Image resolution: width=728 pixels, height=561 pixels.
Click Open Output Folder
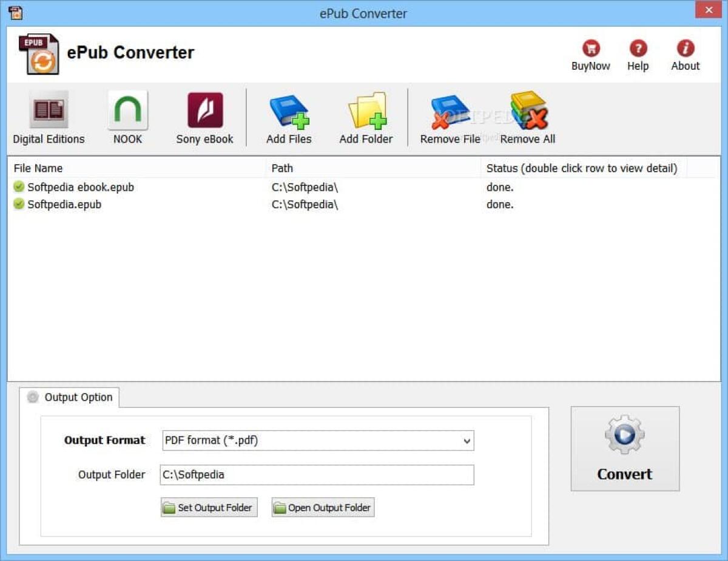[x=322, y=507]
